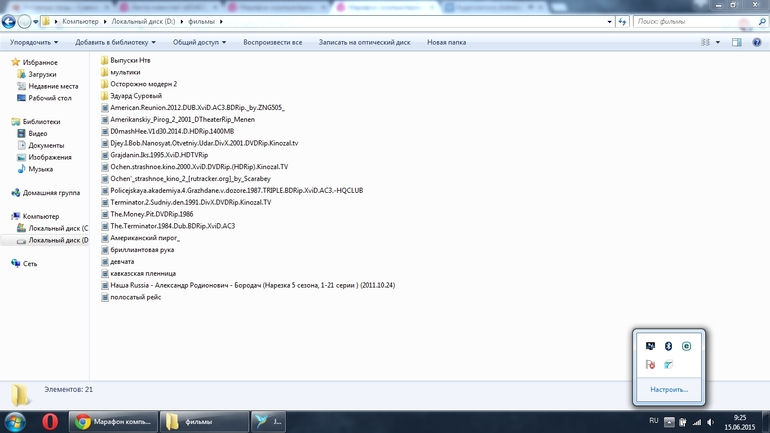The image size is (770, 433).
Task: Click the refresh button beside address bar
Action: [x=622, y=22]
